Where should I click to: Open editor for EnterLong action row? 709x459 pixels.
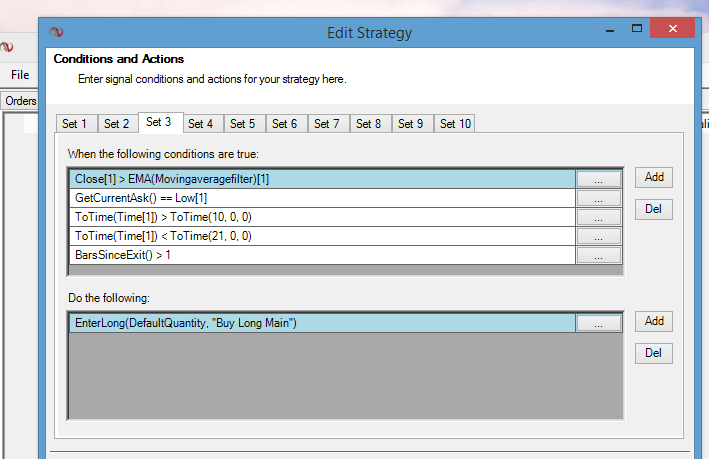[598, 324]
